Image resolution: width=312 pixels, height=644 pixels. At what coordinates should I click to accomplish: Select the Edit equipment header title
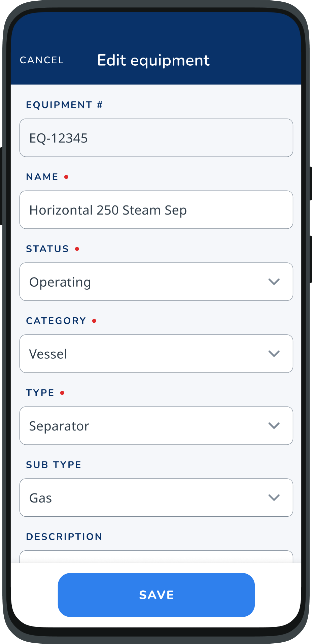tap(153, 60)
